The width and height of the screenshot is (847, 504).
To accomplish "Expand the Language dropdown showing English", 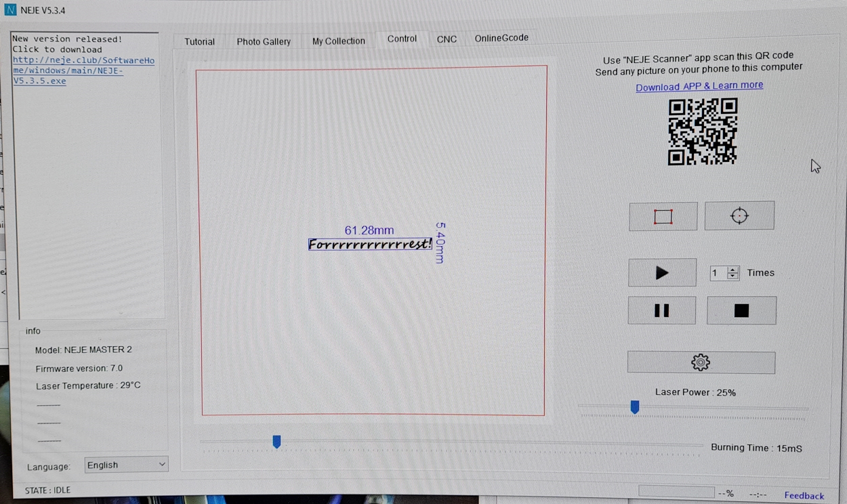I will pyautogui.click(x=126, y=465).
